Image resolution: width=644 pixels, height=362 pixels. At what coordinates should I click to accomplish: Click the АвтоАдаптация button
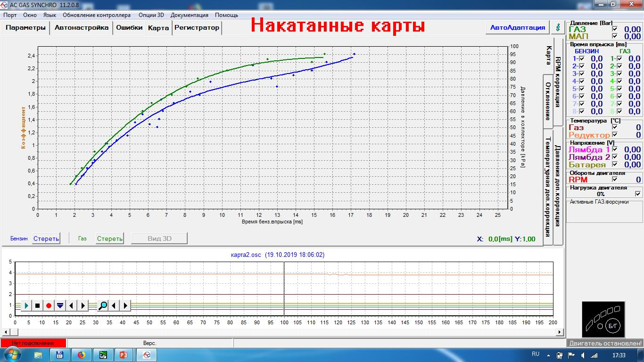click(x=518, y=27)
